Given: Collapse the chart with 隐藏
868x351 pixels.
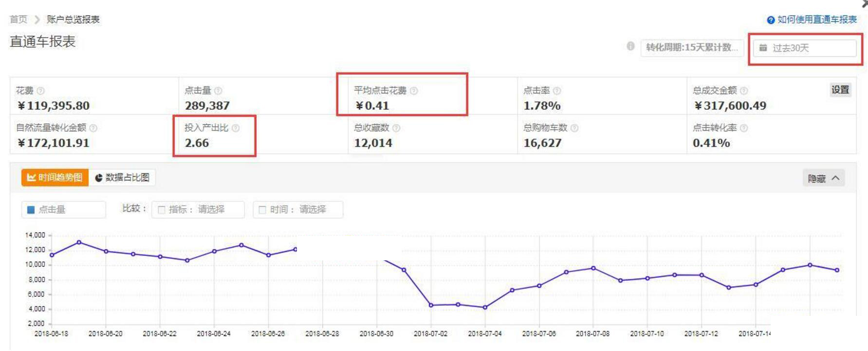Looking at the screenshot, I should [x=824, y=178].
